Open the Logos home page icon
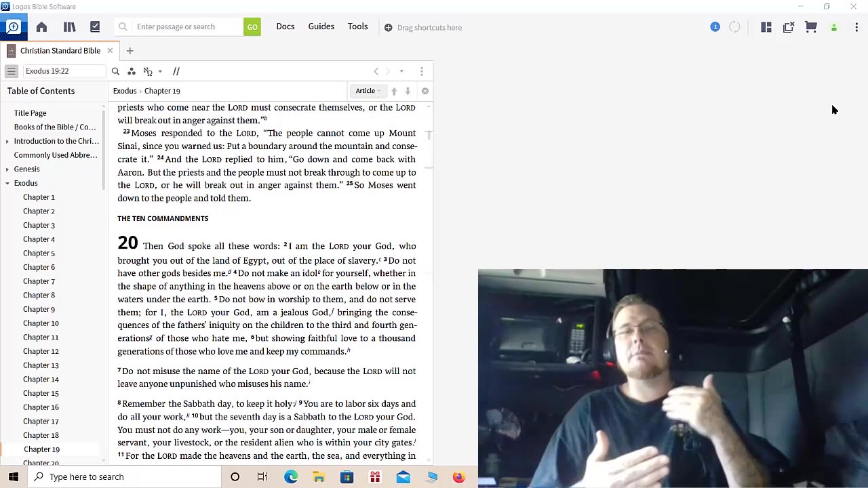Image resolution: width=868 pixels, height=488 pixels. [41, 27]
